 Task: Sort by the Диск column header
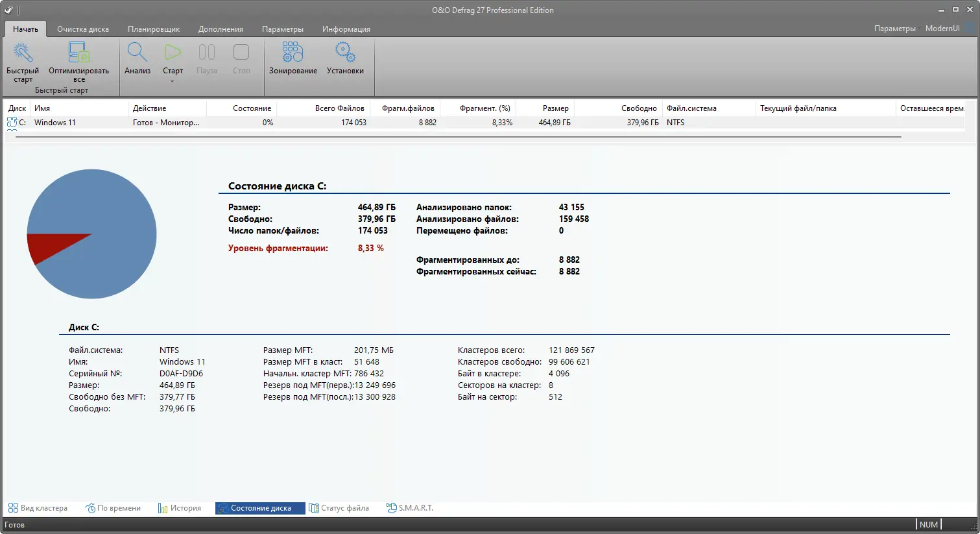coord(18,108)
